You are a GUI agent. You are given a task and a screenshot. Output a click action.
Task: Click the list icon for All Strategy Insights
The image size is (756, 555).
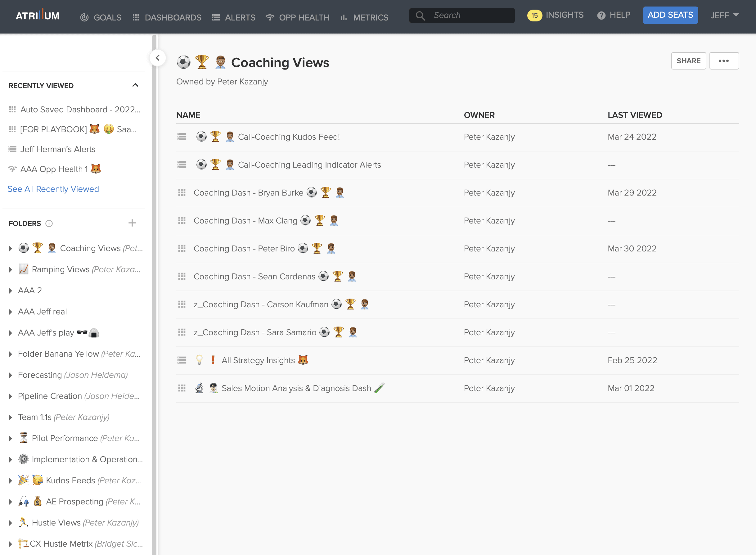pyautogui.click(x=182, y=360)
